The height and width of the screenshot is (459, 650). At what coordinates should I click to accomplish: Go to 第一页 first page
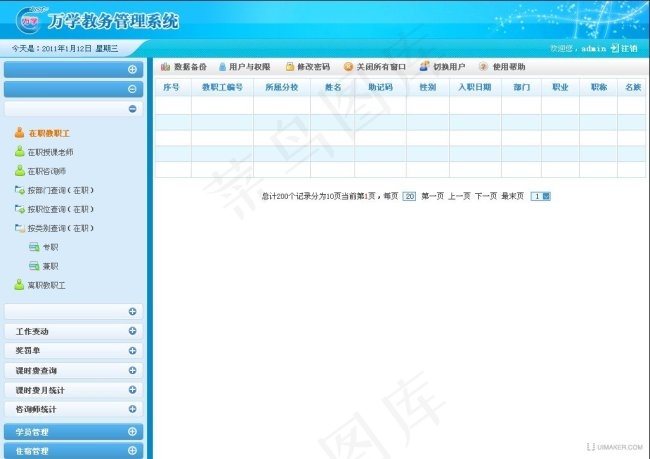[432, 196]
